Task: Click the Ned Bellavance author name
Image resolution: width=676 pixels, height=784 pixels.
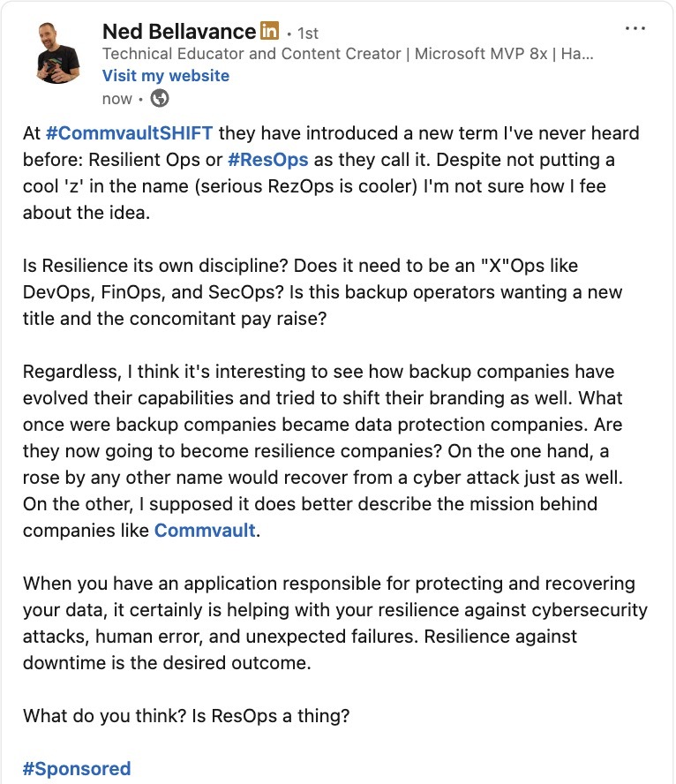Action: tap(180, 32)
